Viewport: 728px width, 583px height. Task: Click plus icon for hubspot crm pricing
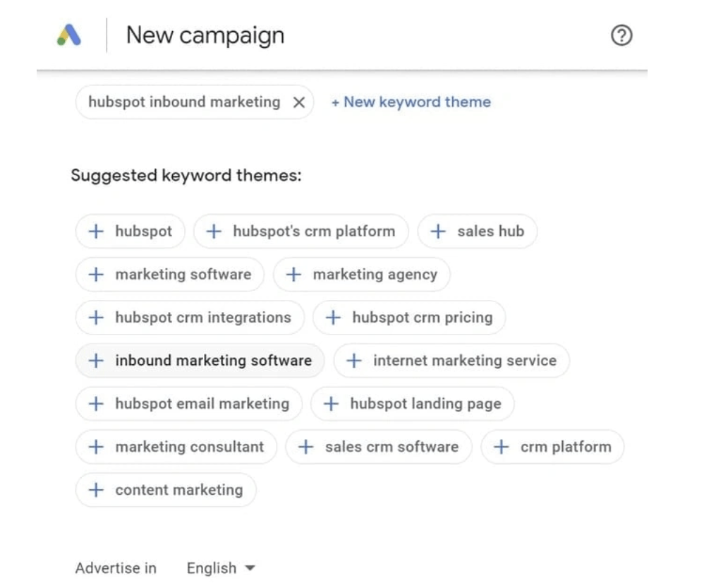click(333, 318)
